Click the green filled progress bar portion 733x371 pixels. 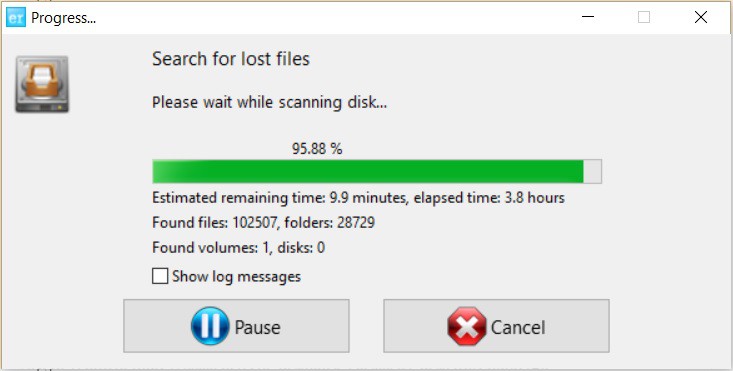click(x=368, y=171)
